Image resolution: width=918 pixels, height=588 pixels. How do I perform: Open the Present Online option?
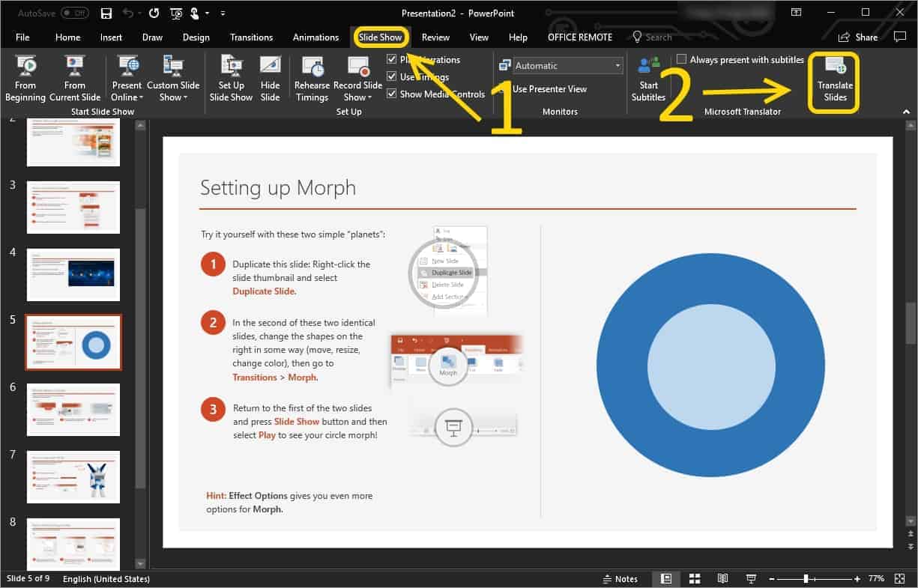pyautogui.click(x=127, y=78)
